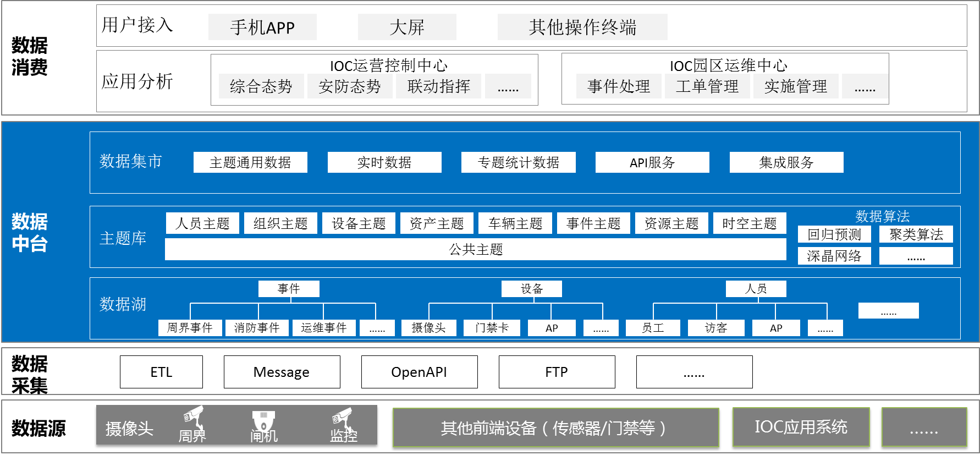
Task: Select the 手机APP box
Action: [x=262, y=27]
